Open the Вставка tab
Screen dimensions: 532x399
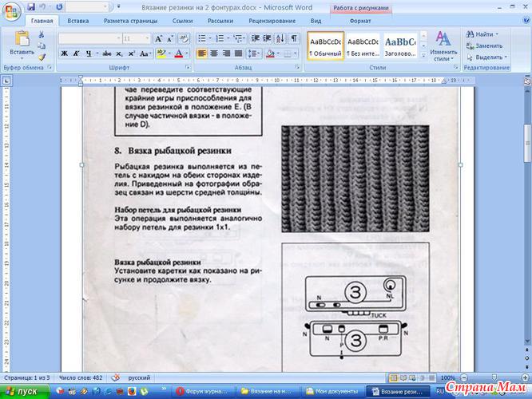pyautogui.click(x=78, y=21)
